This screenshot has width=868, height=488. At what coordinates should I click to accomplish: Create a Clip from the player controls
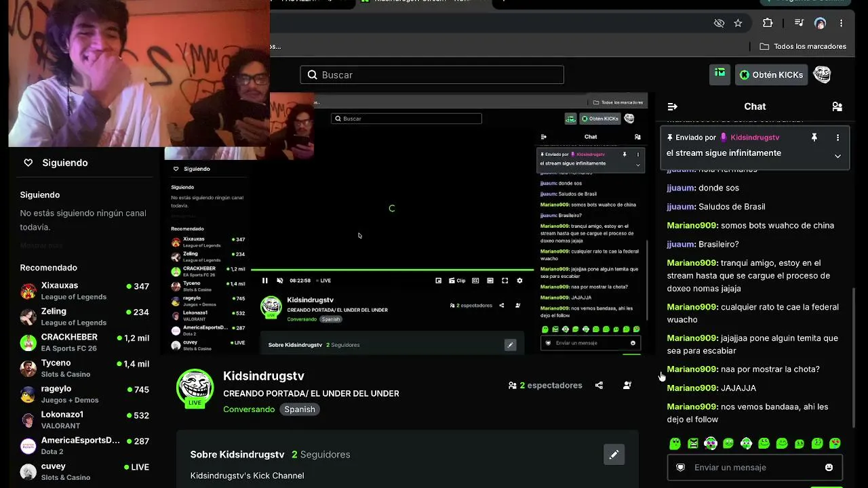tap(458, 281)
